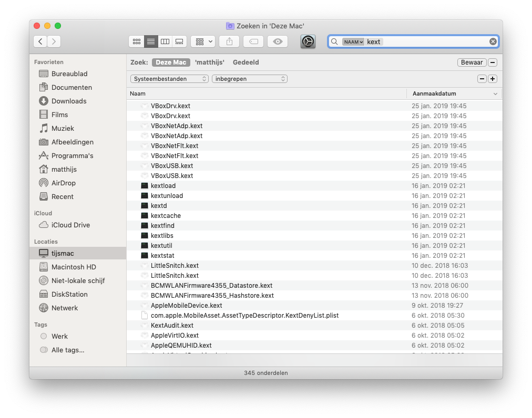Click the Edit Tags toolbar icon
This screenshot has width=532, height=418.
[x=253, y=41]
